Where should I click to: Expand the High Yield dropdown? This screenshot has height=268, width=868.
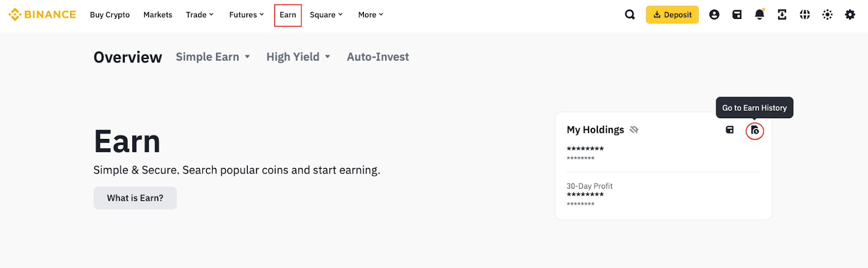[298, 57]
